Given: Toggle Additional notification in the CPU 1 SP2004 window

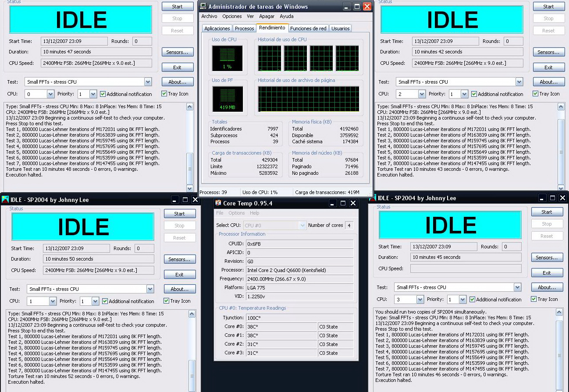Looking at the screenshot, I should coord(105,301).
